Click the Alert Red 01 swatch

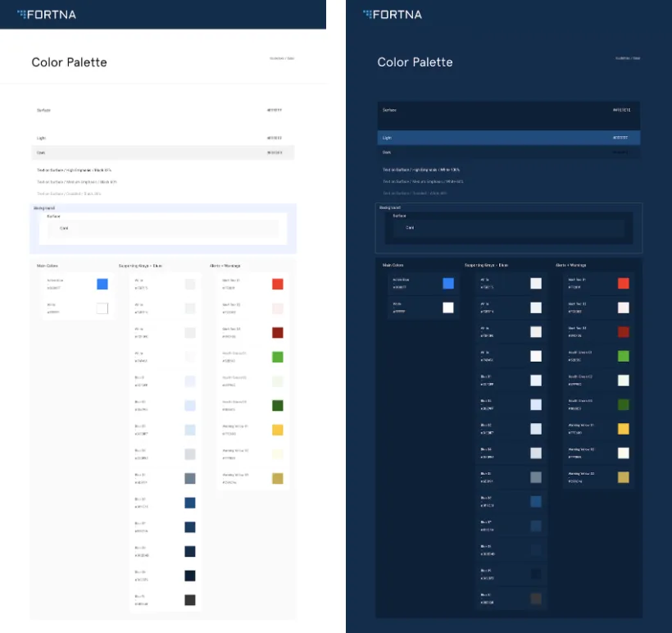tap(277, 284)
